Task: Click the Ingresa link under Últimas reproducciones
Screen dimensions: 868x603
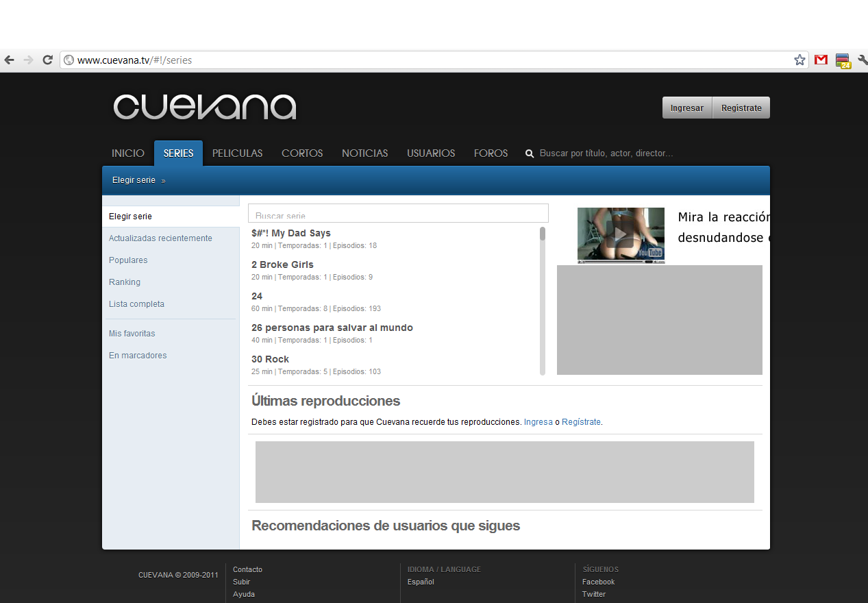Action: coord(538,422)
